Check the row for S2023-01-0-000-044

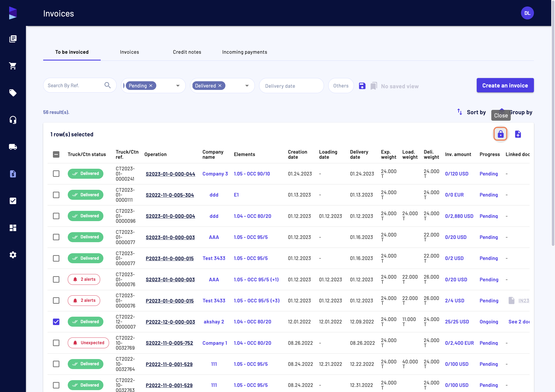click(56, 174)
